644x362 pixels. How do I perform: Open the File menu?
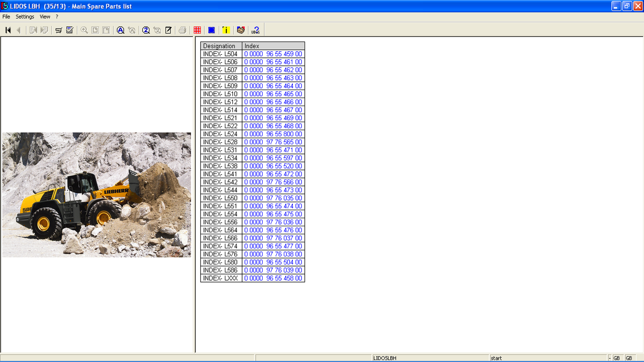point(6,17)
